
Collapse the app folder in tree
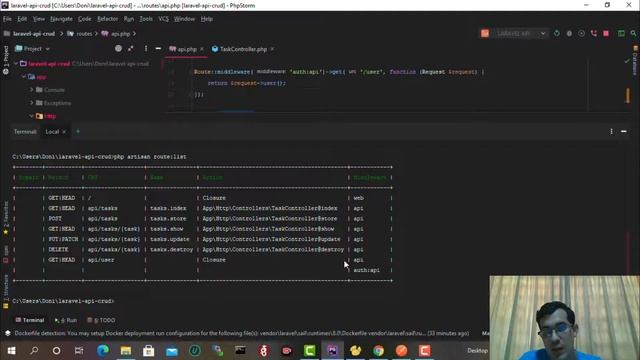pos(24,77)
